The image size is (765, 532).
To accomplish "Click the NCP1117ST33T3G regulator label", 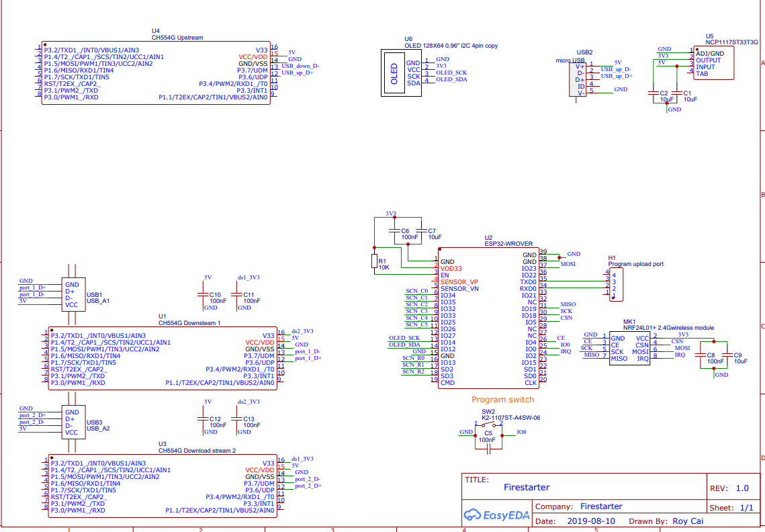I will click(x=732, y=42).
